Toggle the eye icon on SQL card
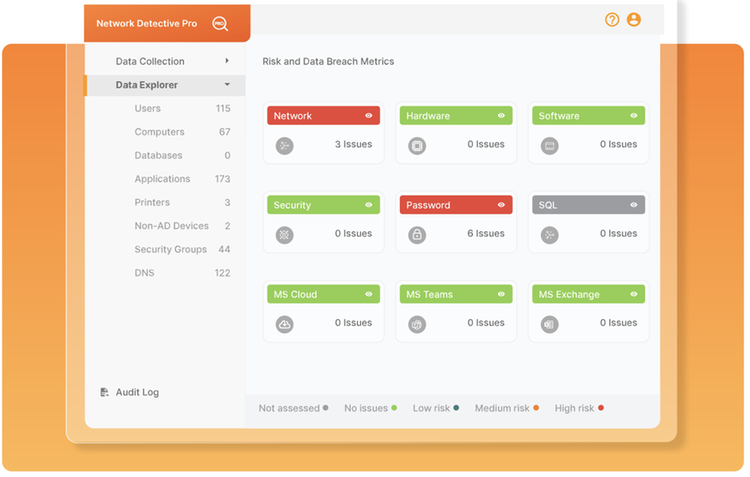 point(634,205)
